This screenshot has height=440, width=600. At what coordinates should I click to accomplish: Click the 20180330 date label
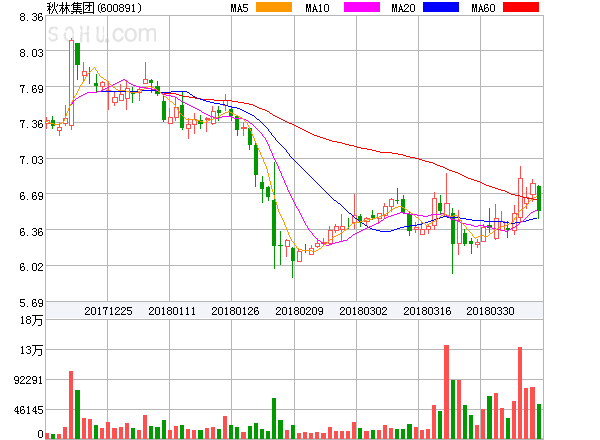(490, 311)
